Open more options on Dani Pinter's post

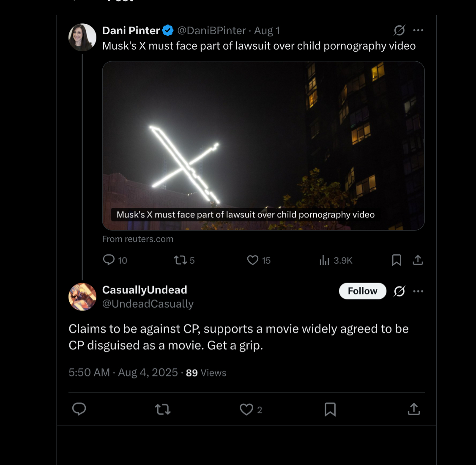(418, 30)
